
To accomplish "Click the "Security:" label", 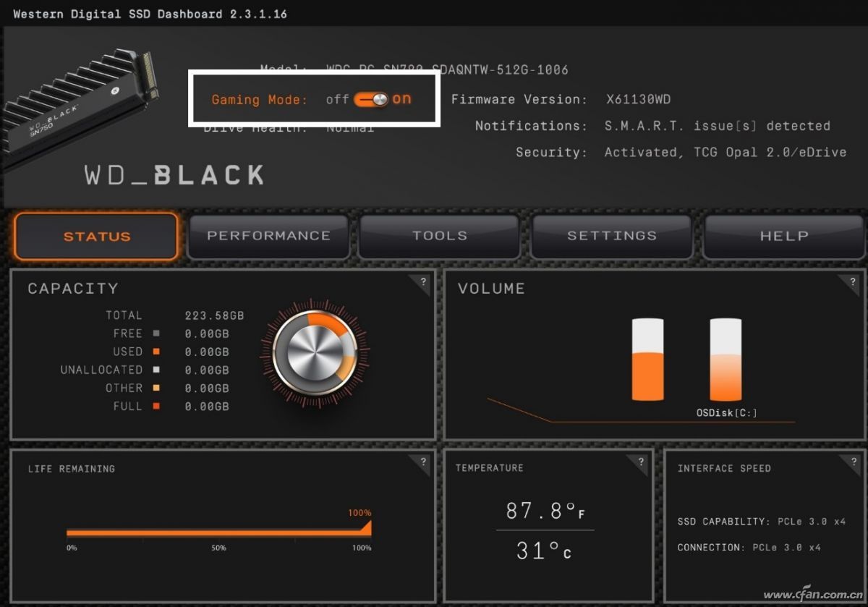I will point(551,153).
